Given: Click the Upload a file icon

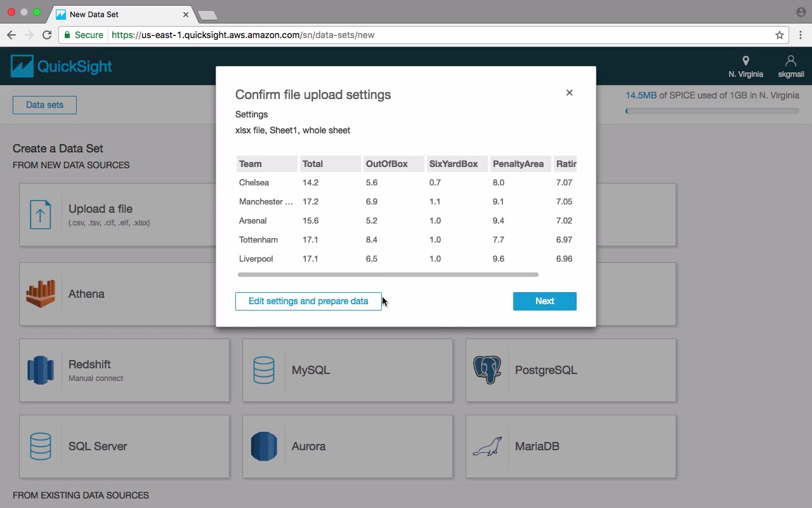Looking at the screenshot, I should tap(41, 214).
